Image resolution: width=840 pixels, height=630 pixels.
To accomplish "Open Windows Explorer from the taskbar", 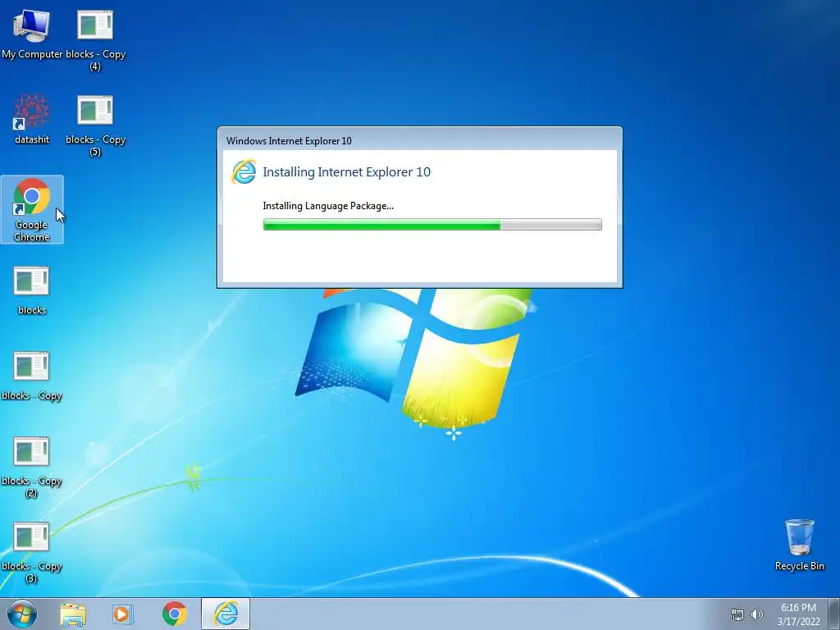I will pos(73,614).
